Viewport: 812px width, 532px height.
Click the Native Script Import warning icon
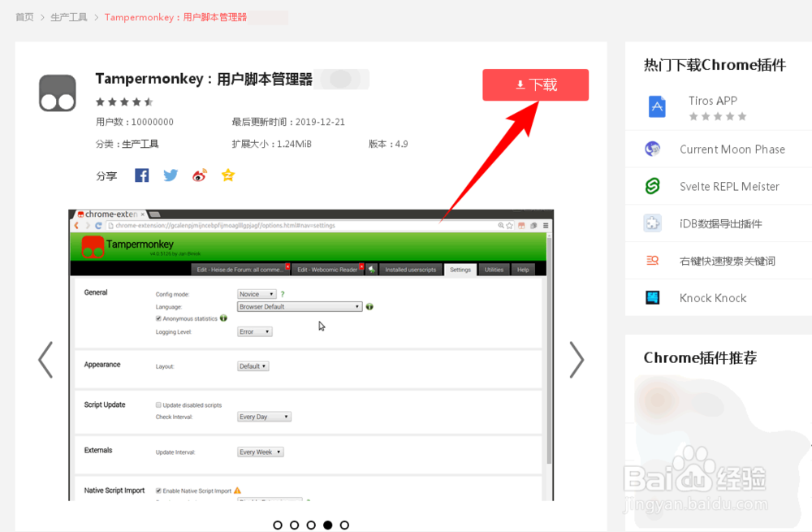pyautogui.click(x=237, y=490)
